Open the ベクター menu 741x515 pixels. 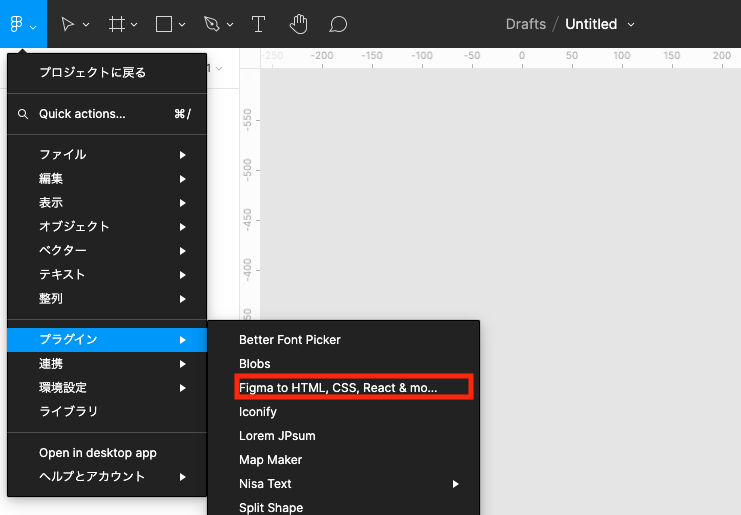tap(107, 251)
